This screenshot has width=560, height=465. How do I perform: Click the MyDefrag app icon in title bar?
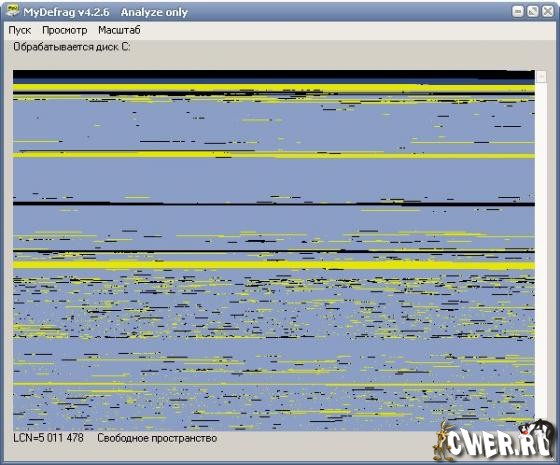tap(13, 10)
